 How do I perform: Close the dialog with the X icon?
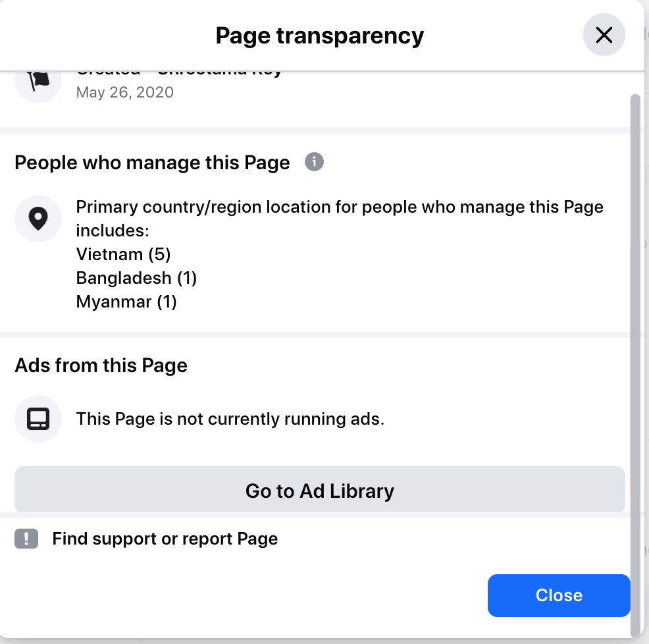point(604,35)
